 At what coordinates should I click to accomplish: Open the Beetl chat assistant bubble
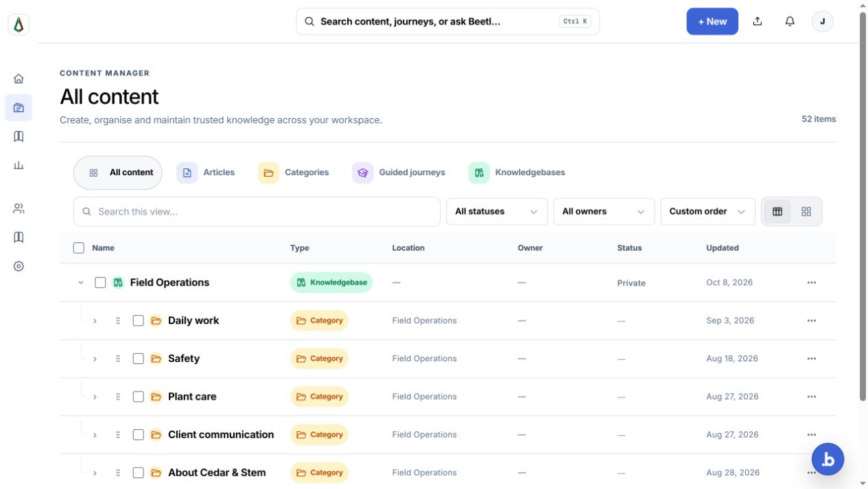[828, 459]
